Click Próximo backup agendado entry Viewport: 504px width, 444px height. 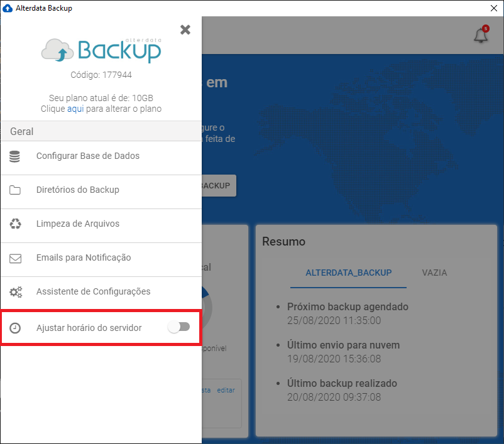348,307
